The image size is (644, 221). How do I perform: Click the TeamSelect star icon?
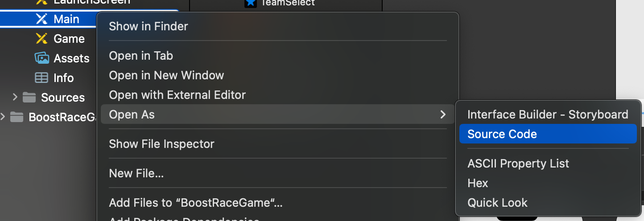(x=251, y=3)
